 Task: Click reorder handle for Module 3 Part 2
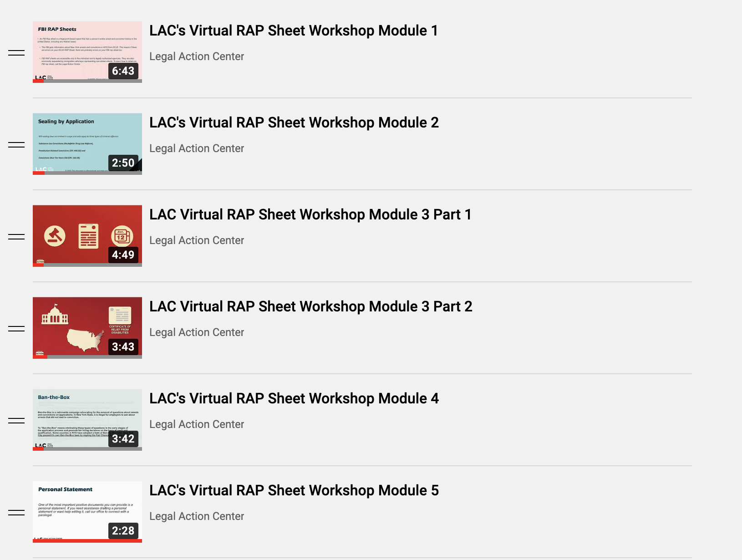pos(16,329)
